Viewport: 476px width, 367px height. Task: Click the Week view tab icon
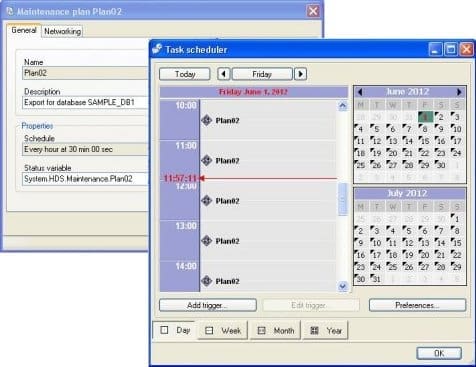pyautogui.click(x=209, y=330)
